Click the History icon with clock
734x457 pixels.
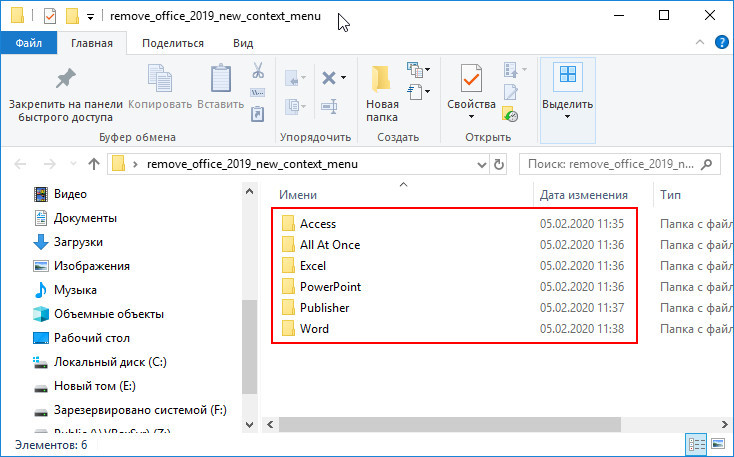510,114
